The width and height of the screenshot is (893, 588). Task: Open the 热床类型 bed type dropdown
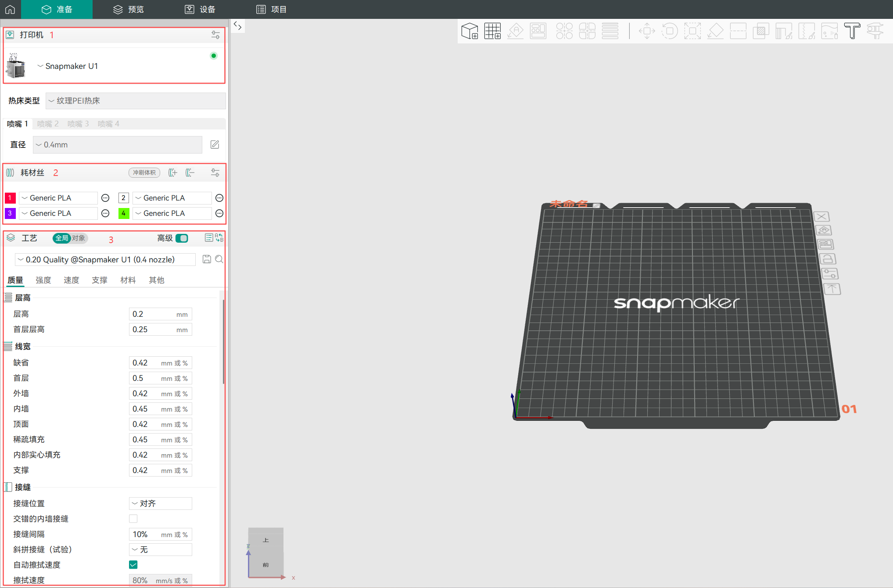tap(136, 101)
